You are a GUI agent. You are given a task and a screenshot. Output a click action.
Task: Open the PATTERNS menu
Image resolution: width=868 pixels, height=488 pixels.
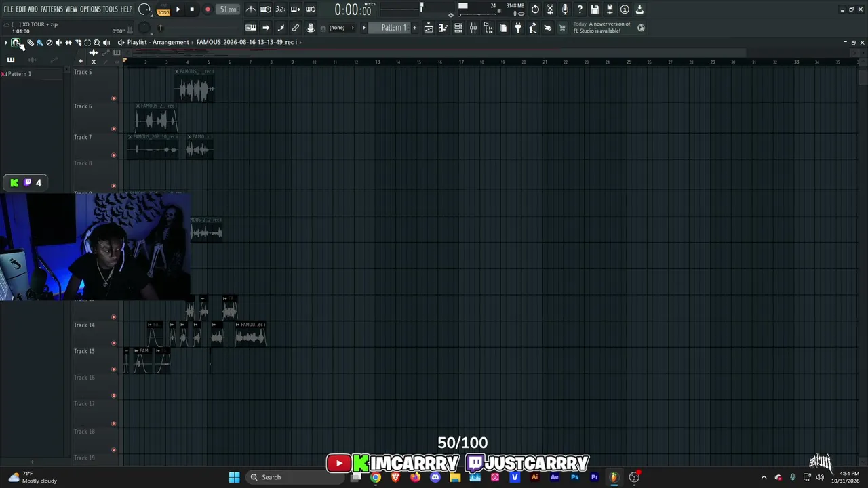52,9
